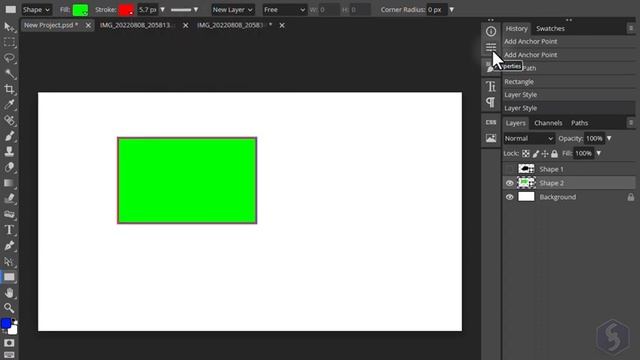Open the red Stroke color swatch
Screen dimensions: 640x360
pos(126,10)
